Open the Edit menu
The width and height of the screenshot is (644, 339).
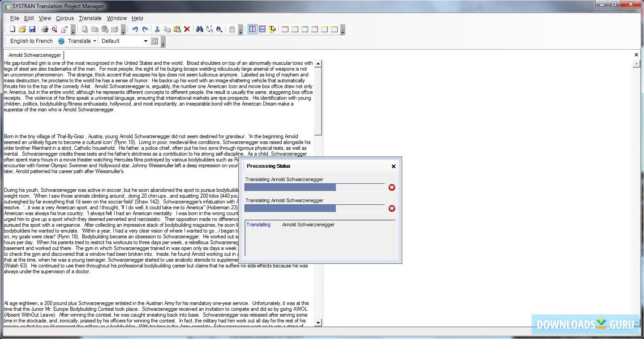coord(29,18)
